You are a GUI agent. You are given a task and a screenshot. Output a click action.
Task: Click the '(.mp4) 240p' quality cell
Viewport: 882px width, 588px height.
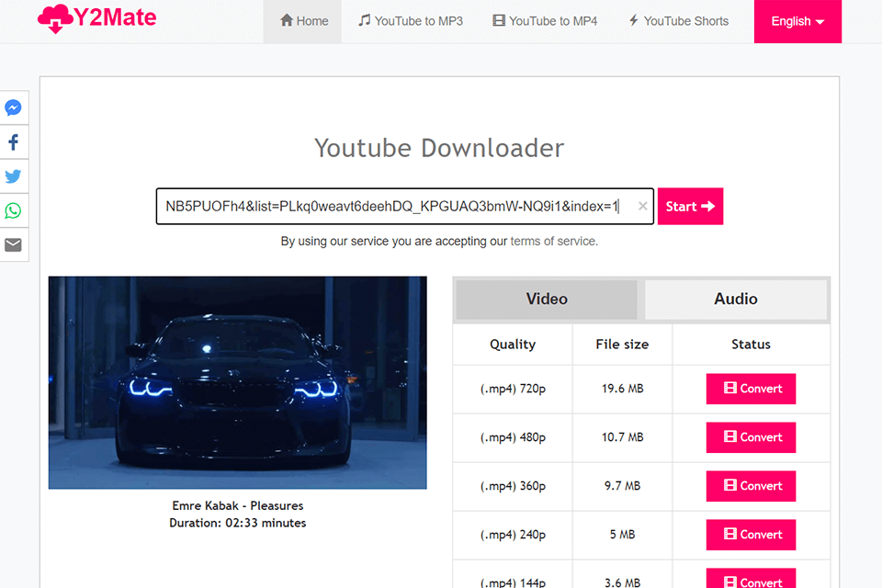[513, 535]
